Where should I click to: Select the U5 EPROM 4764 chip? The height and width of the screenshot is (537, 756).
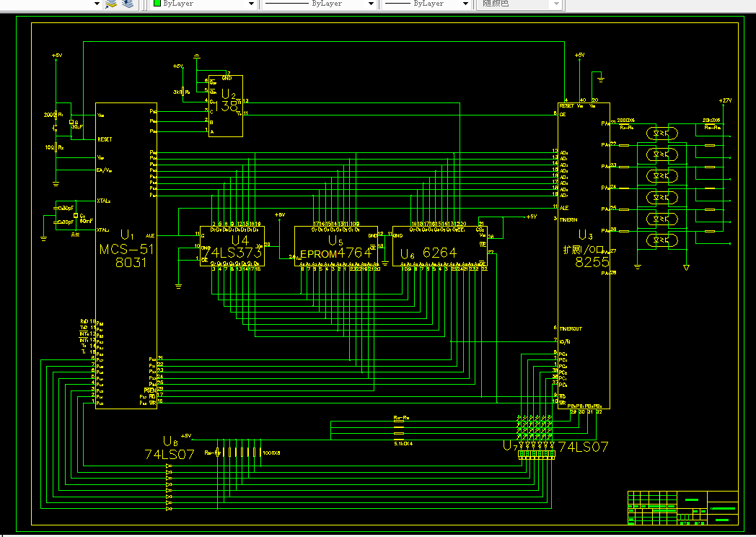[336, 246]
